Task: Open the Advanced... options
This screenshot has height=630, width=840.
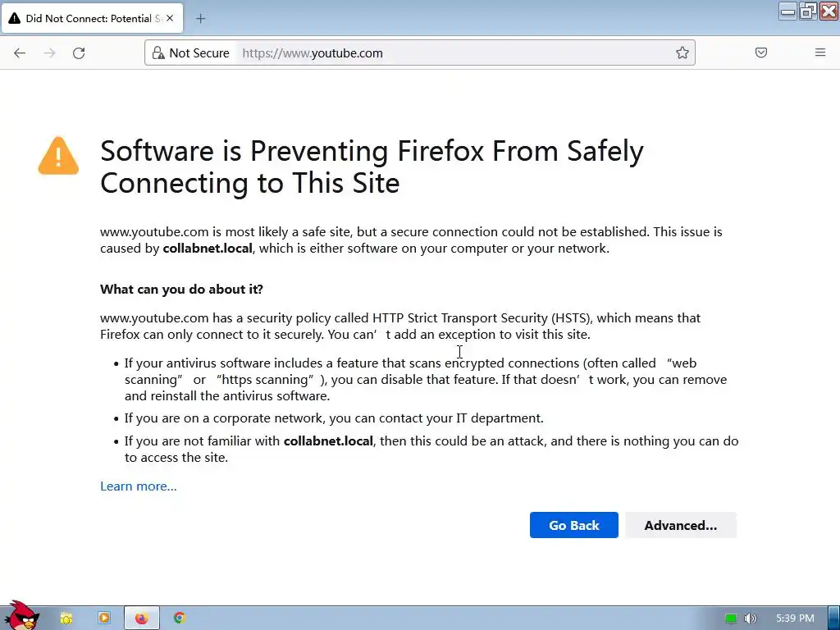Action: [x=680, y=525]
